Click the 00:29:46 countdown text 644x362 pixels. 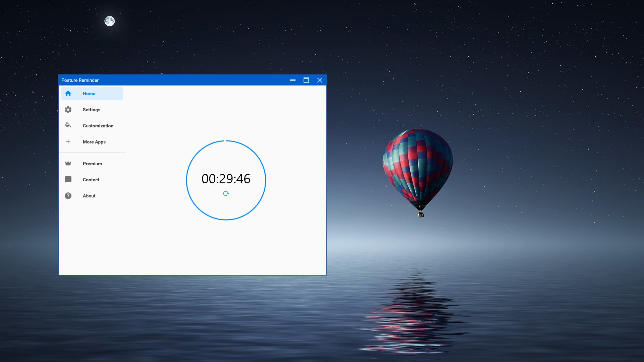tap(226, 179)
